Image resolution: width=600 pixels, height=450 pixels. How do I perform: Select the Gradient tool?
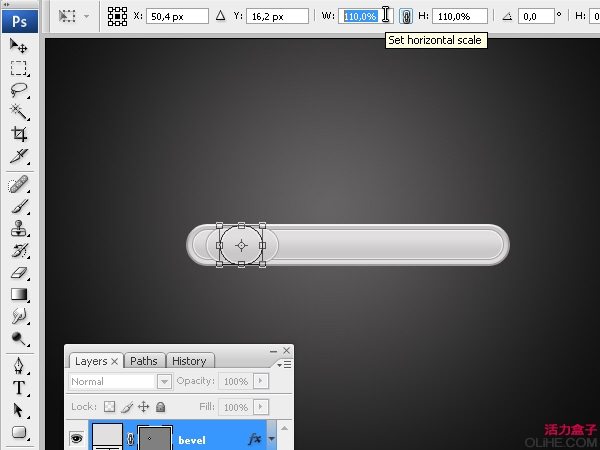click(18, 294)
